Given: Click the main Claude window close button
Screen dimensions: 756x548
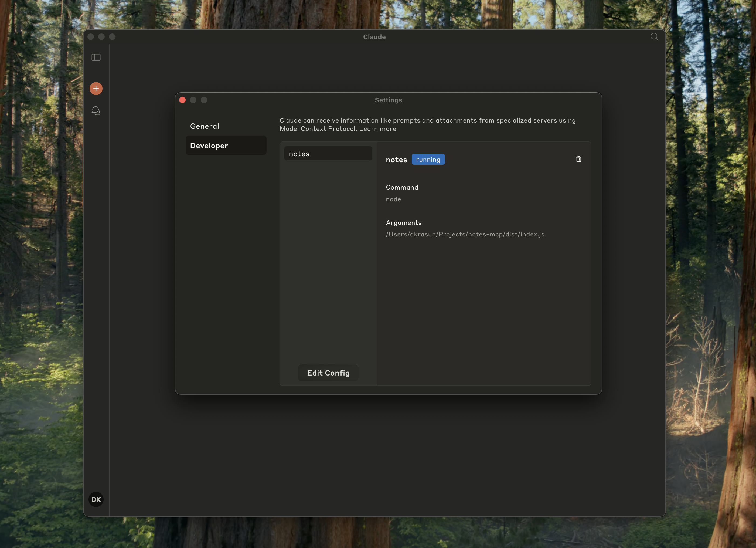Looking at the screenshot, I should (x=91, y=37).
